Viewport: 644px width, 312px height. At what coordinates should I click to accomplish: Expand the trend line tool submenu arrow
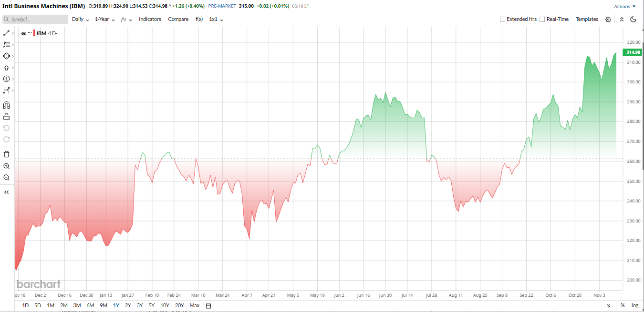click(13, 33)
